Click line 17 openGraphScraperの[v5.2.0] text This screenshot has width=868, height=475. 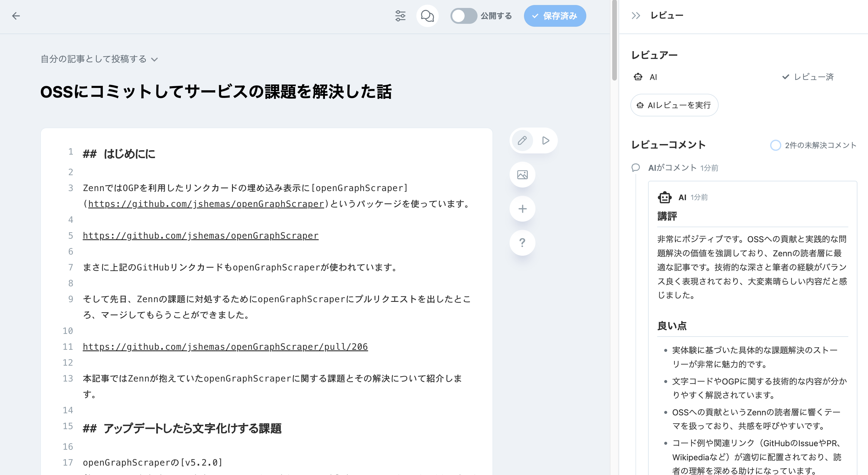(x=153, y=462)
